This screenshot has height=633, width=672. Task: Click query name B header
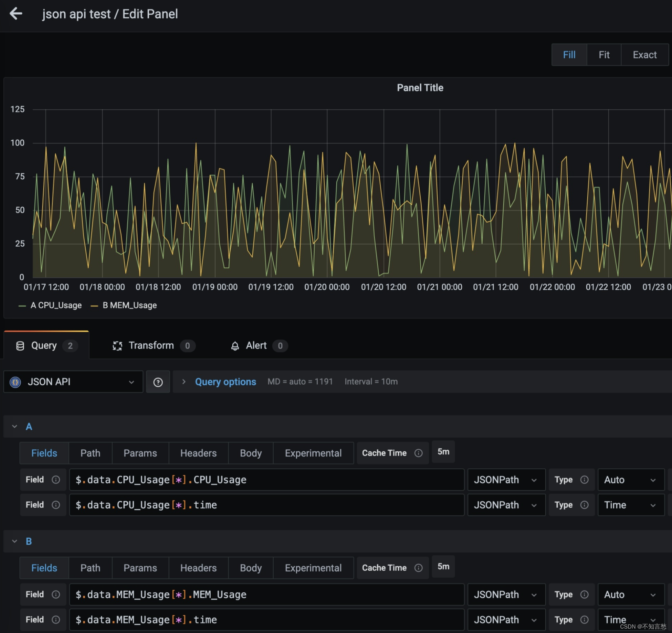29,542
